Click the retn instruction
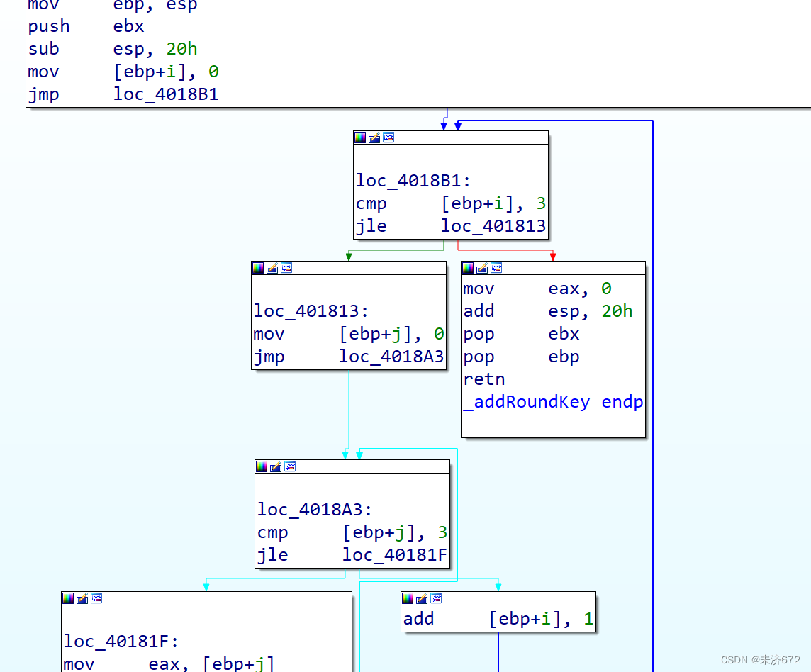Image resolution: width=811 pixels, height=672 pixels. click(484, 379)
